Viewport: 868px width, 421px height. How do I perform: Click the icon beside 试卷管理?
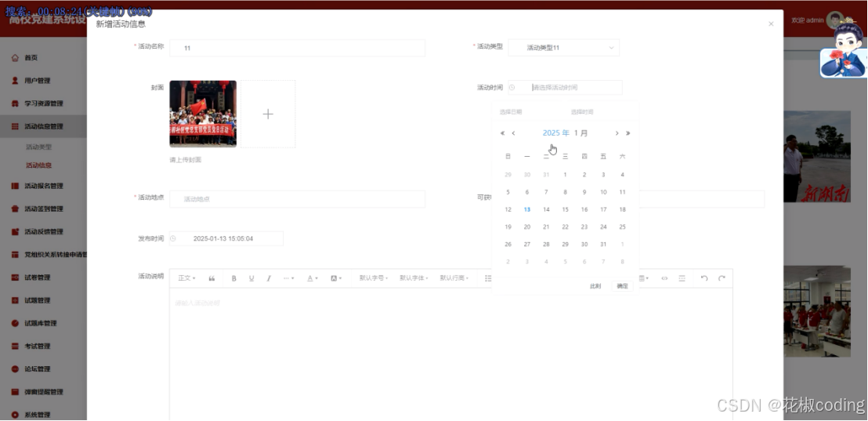click(15, 278)
